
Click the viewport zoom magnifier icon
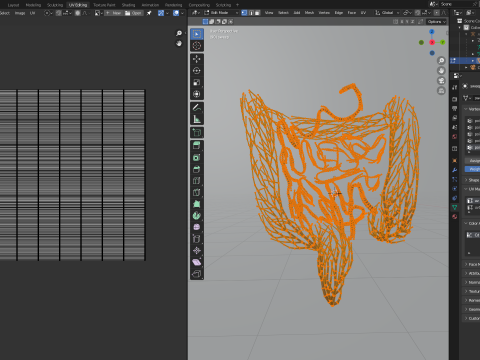(x=441, y=61)
